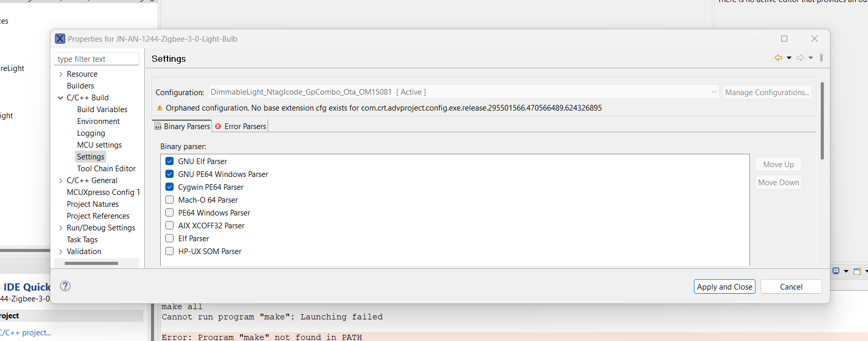868x341 pixels.
Task: Open the Configuration dropdown
Action: (714, 92)
